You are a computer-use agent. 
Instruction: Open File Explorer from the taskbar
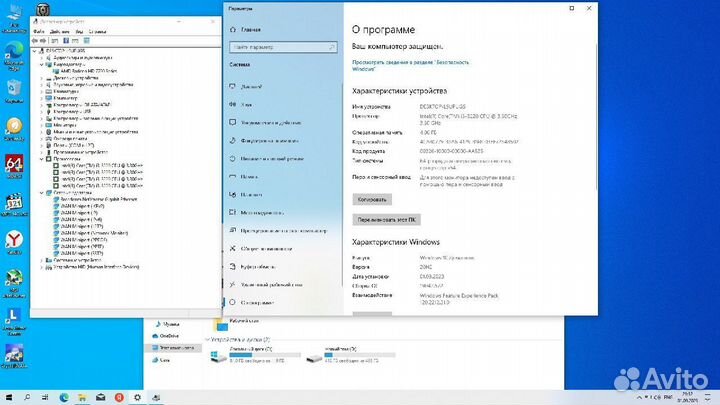[x=82, y=397]
